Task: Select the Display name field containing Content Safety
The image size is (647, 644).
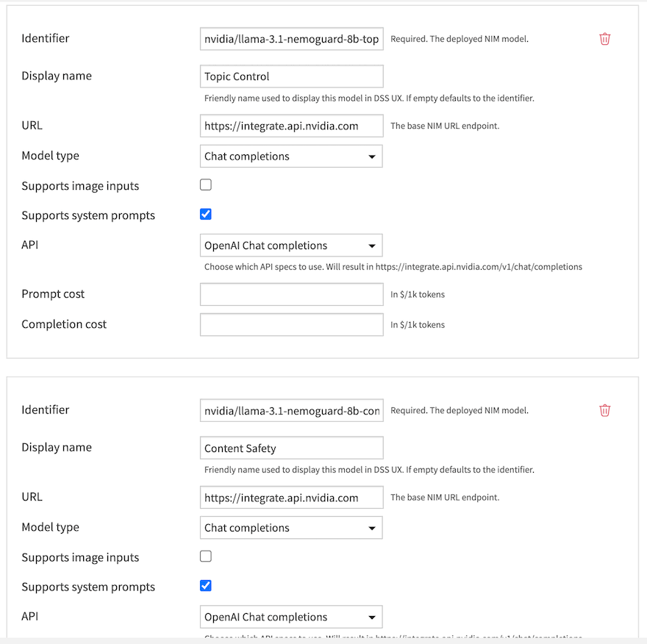Action: coord(291,447)
